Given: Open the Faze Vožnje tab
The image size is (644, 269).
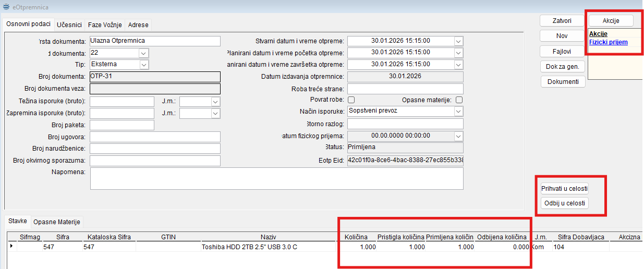Looking at the screenshot, I should [x=105, y=25].
